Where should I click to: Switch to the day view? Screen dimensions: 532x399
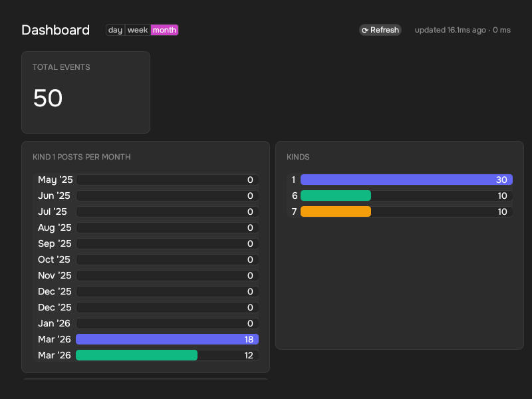[115, 30]
